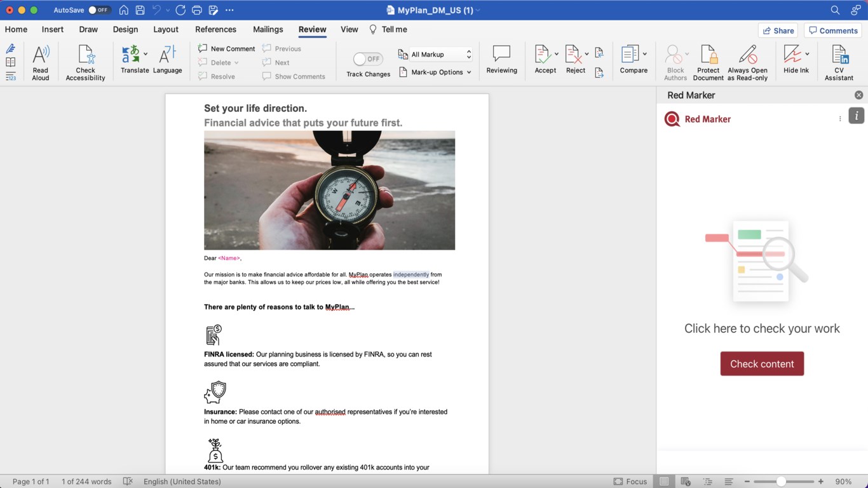This screenshot has height=488, width=868.
Task: Click the Tell me search box
Action: click(x=388, y=29)
